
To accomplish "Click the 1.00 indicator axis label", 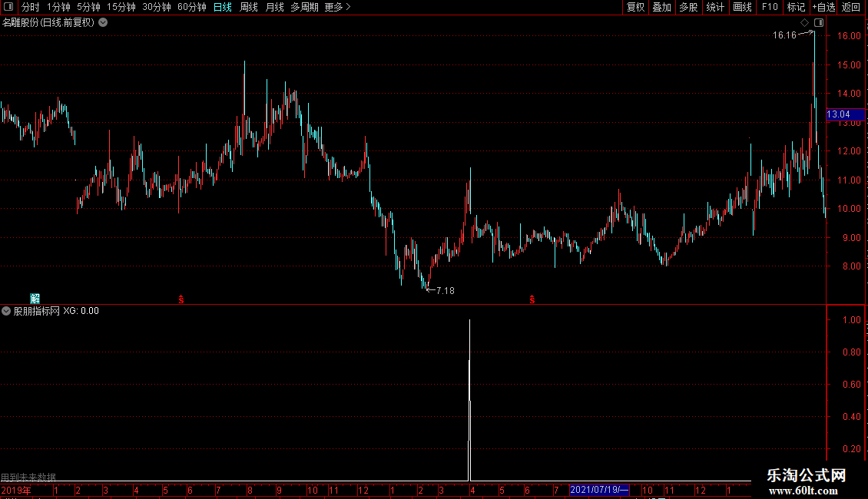I will click(x=851, y=320).
